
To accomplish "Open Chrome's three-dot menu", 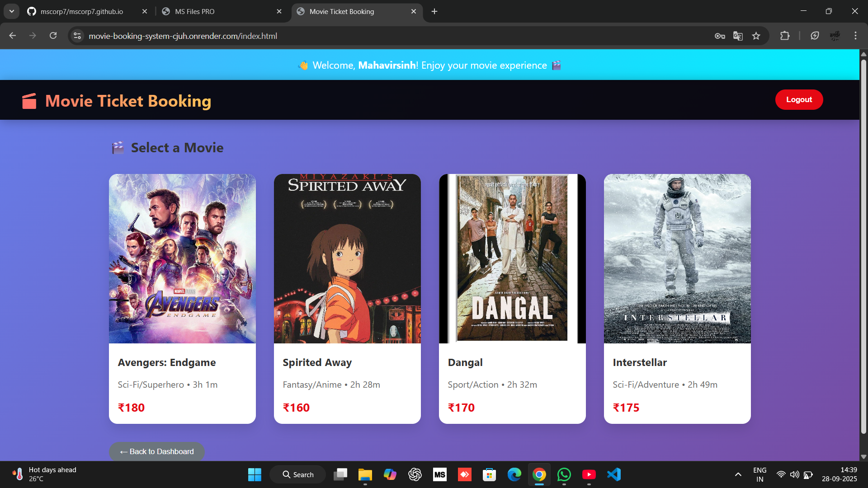I will tap(855, 36).
